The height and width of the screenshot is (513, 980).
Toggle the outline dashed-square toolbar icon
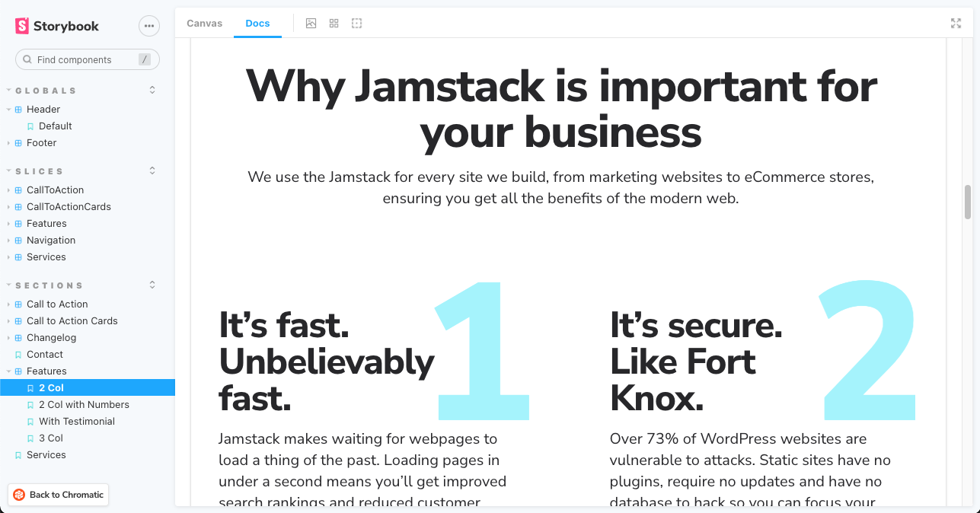356,24
